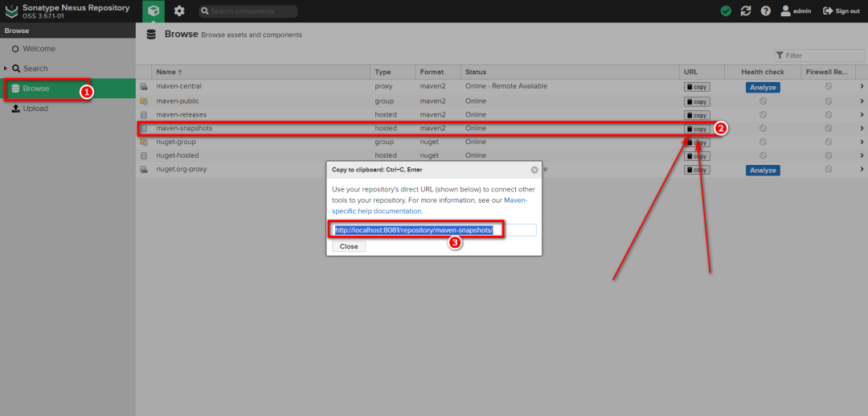The height and width of the screenshot is (416, 868).
Task: Expand the Search tree arrow
Action: click(6, 68)
